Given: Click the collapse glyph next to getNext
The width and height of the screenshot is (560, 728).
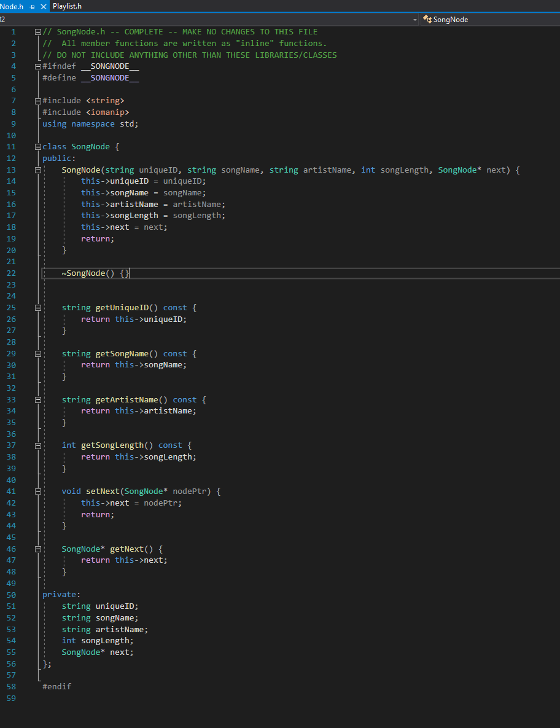Looking at the screenshot, I should (37, 549).
